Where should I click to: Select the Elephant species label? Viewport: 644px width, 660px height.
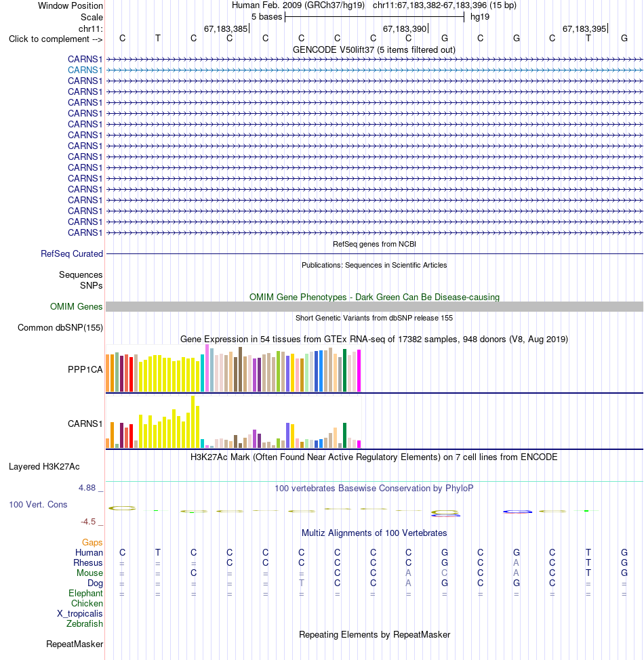(x=85, y=594)
